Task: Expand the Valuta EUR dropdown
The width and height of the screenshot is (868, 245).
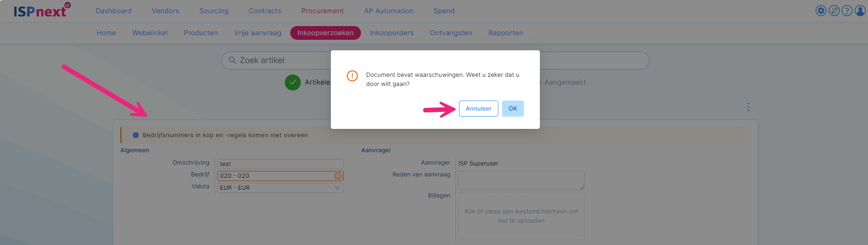Action: 280,188
